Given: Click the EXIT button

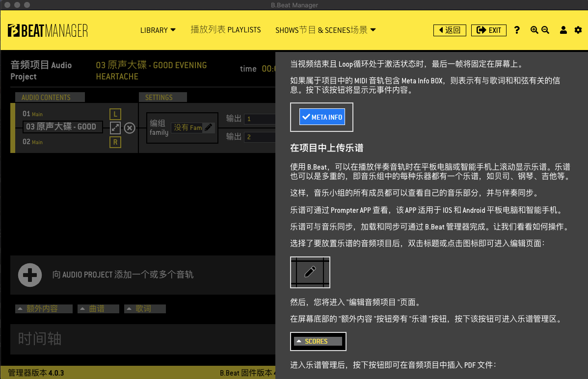Looking at the screenshot, I should (x=489, y=30).
